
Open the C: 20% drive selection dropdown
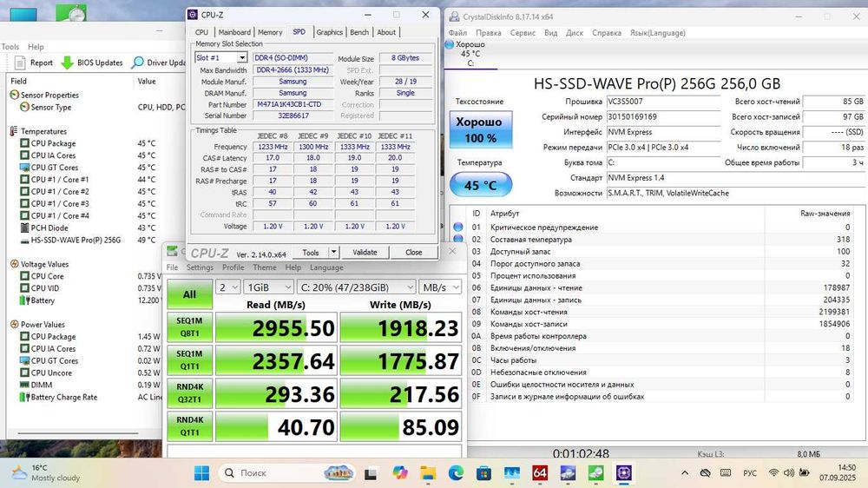pyautogui.click(x=357, y=287)
